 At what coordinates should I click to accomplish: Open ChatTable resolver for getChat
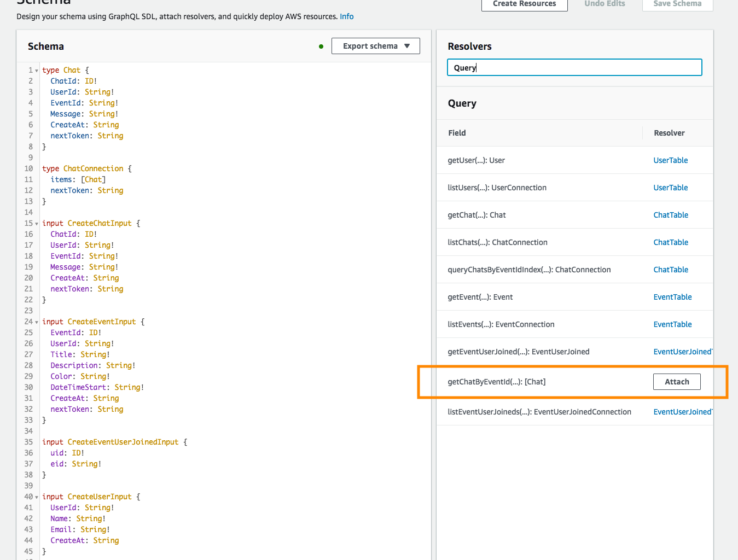coord(671,215)
